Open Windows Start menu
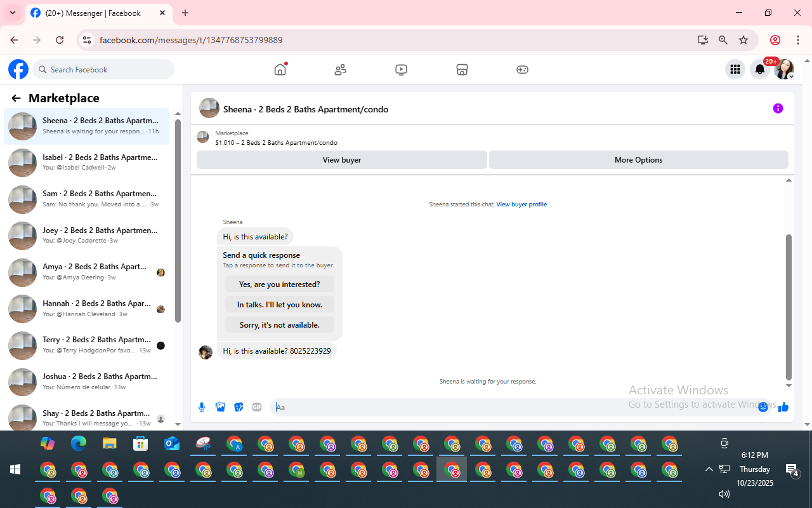The width and height of the screenshot is (812, 508). [x=15, y=469]
